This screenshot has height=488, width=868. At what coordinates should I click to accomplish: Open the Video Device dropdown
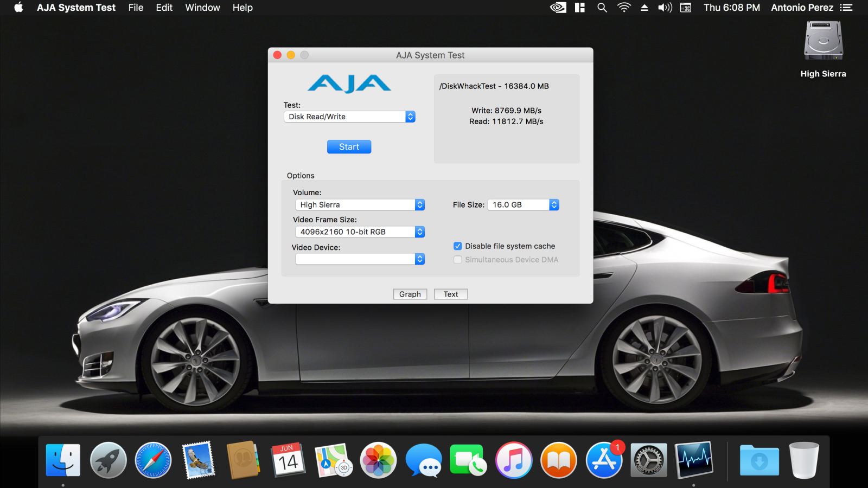tap(360, 259)
